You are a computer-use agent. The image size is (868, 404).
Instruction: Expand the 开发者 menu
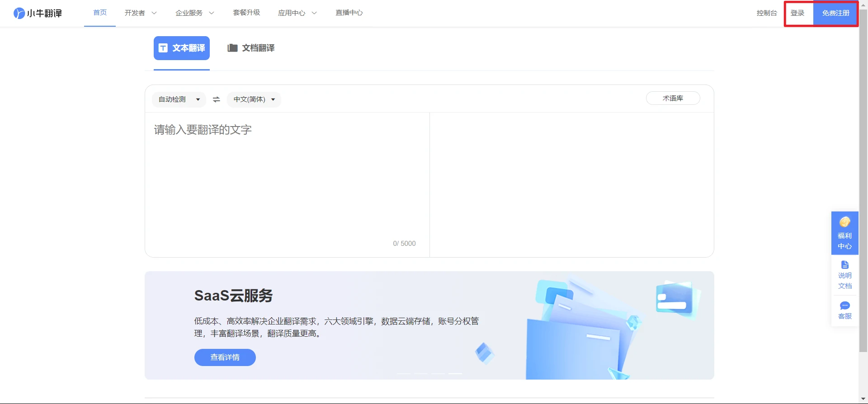pos(141,13)
